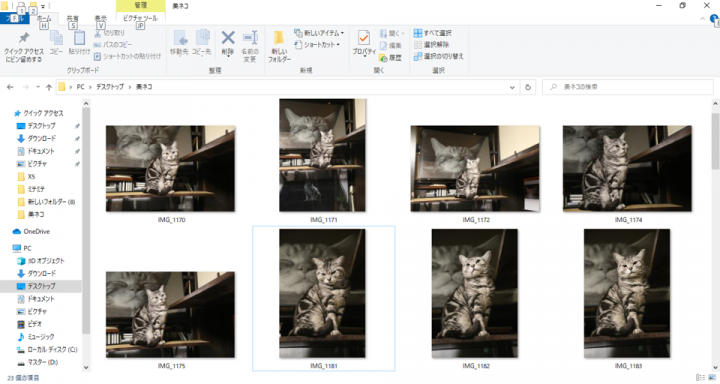720x384 pixels.
Task: Open ビデオ under PC
Action: click(x=34, y=324)
